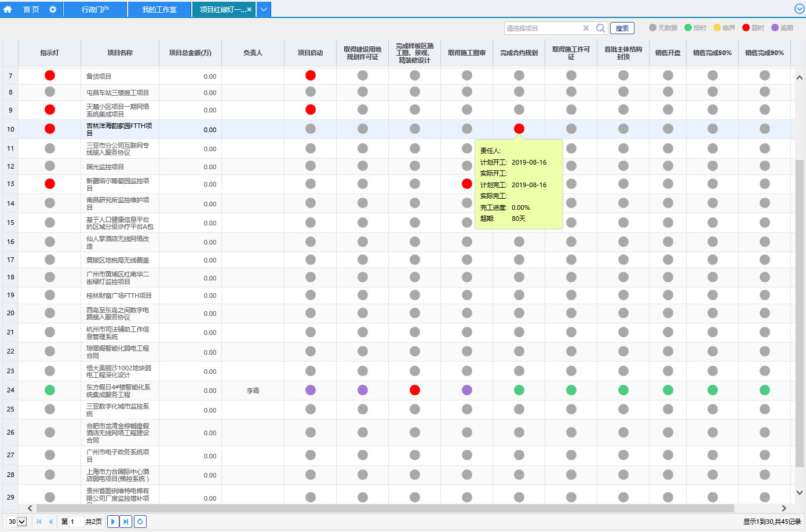This screenshot has width=806, height=532.
Task: Click the red 完成合约规划 light in row 10
Action: 519,129
